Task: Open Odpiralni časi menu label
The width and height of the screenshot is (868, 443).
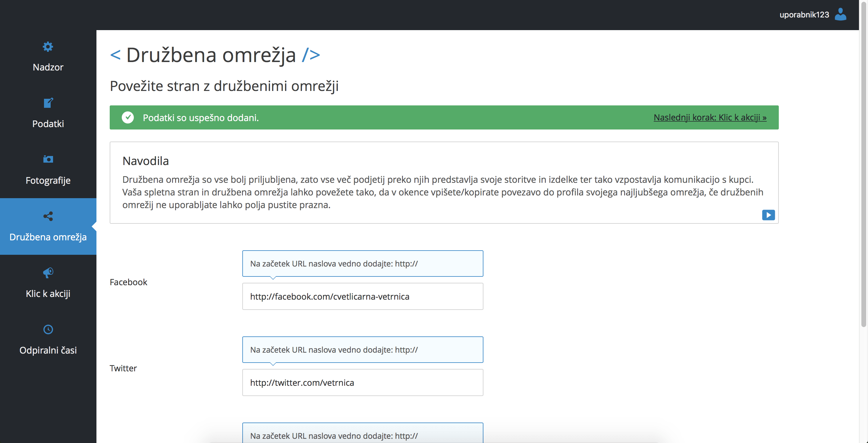Action: point(48,350)
